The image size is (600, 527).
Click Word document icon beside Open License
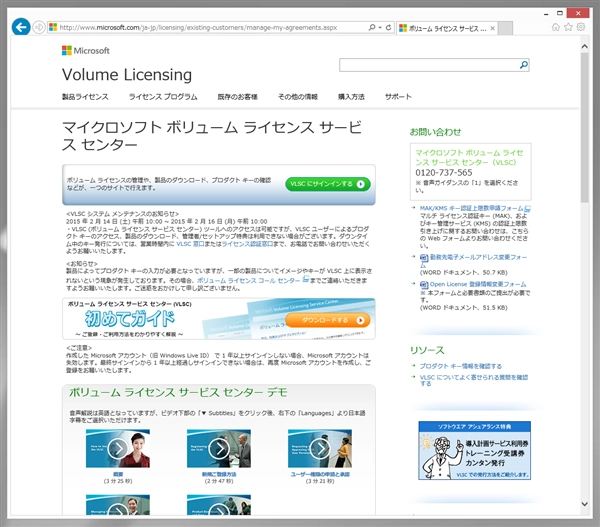pos(424,285)
